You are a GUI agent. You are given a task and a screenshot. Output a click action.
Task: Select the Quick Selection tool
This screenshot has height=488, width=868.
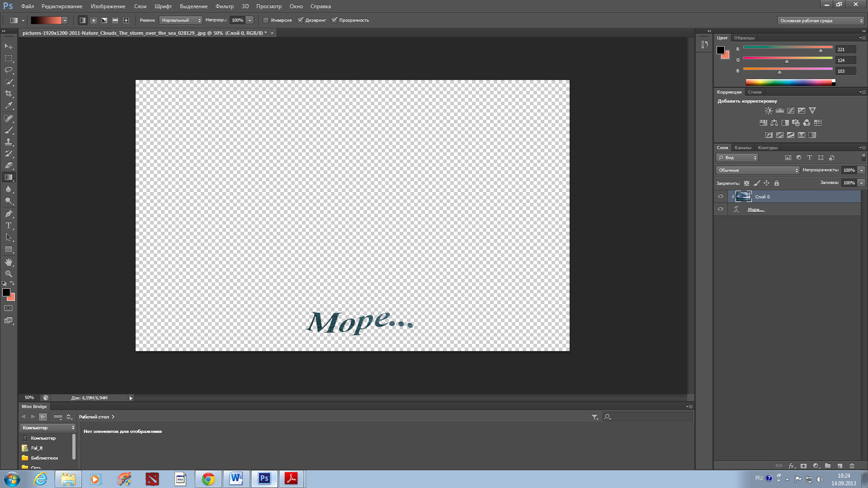pos(9,82)
